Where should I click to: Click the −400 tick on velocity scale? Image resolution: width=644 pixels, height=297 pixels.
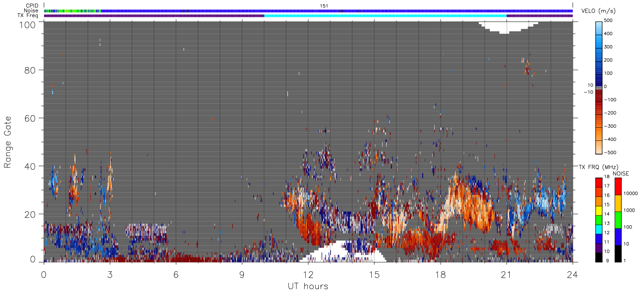(x=609, y=139)
